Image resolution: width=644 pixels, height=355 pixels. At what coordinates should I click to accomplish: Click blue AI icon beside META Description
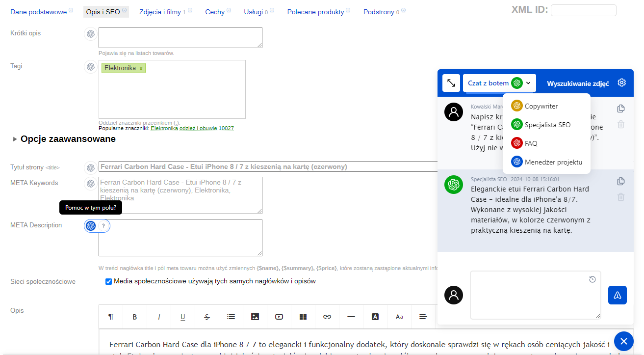(91, 226)
